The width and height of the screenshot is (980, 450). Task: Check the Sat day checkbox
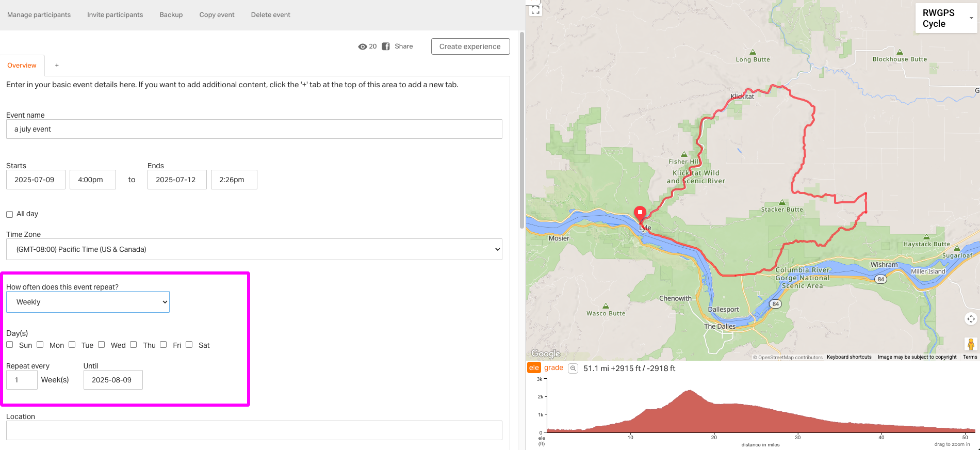(189, 344)
